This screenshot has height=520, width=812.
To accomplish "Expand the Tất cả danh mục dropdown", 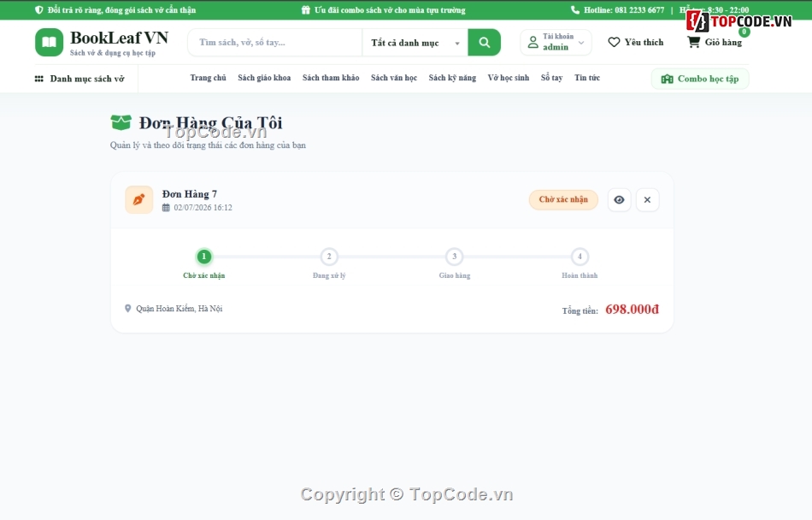I will 415,43.
